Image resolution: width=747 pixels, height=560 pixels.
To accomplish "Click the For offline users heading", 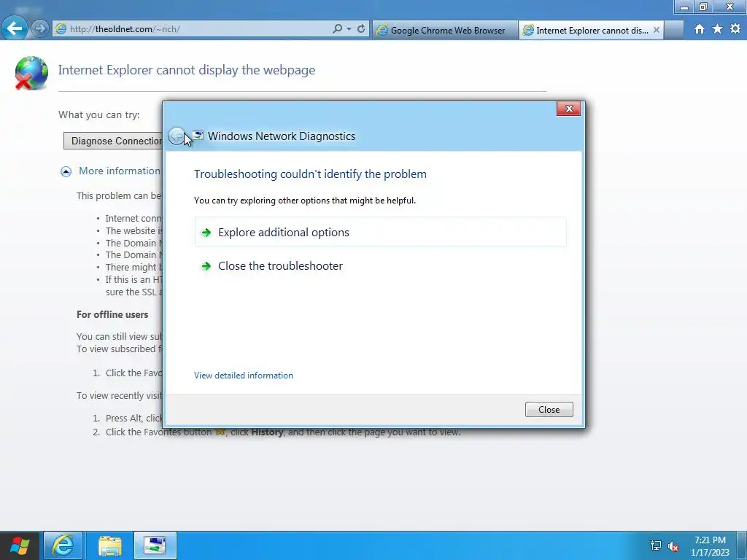I will pos(112,315).
